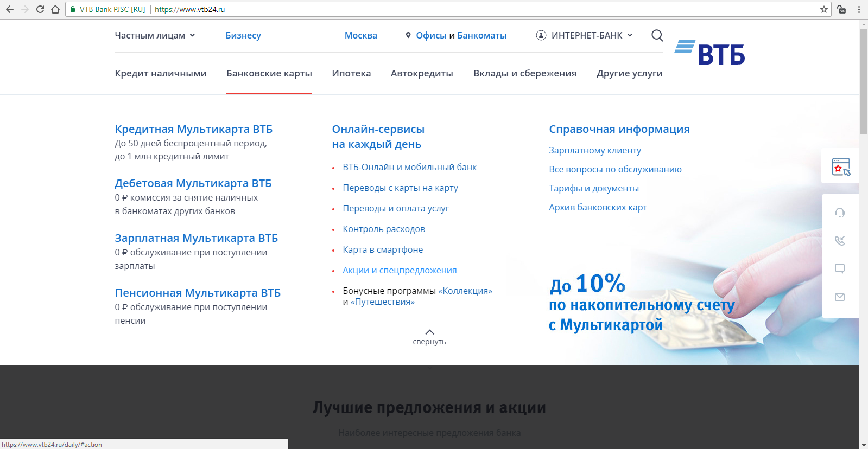Click the envelope mail icon
Screen dimensions: 868x449
pyautogui.click(x=840, y=297)
